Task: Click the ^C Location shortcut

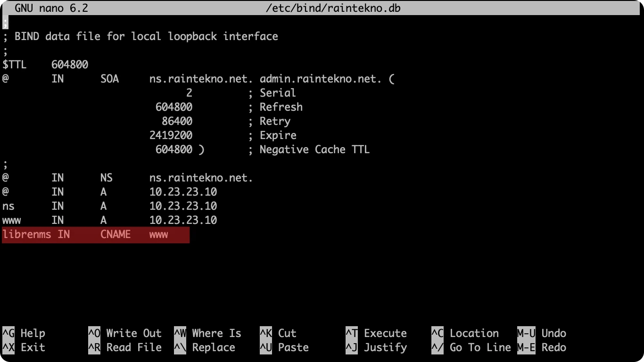Action: 465,333
